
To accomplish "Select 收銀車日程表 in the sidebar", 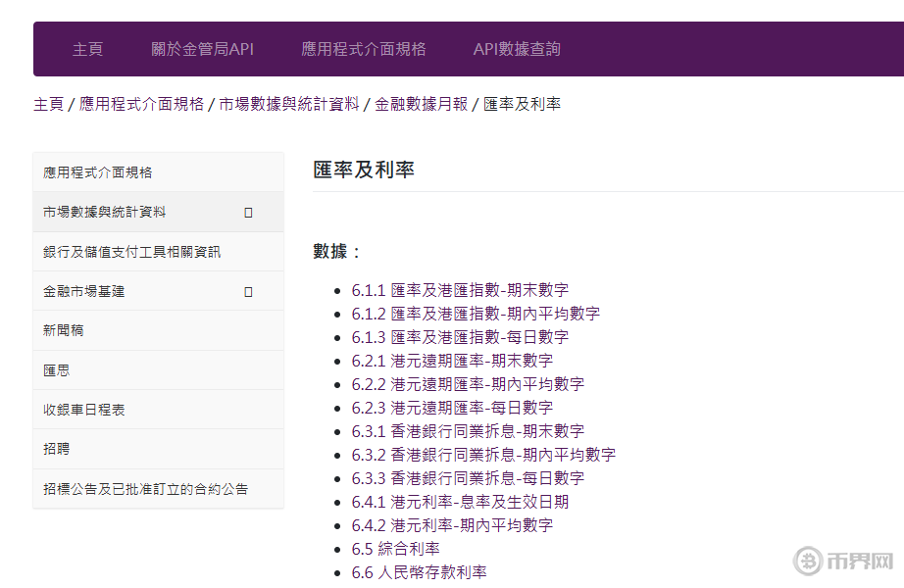I will point(84,410).
